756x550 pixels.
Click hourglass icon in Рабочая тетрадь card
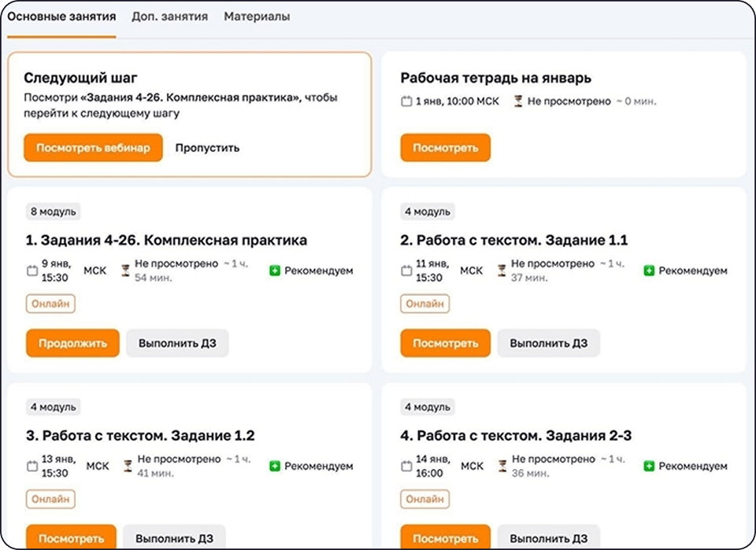point(518,102)
